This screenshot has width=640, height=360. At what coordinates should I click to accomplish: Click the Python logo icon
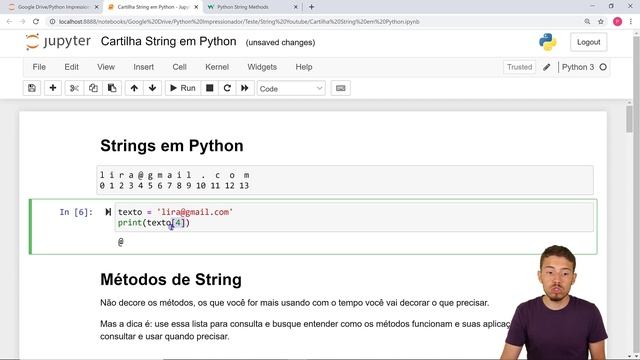coord(547,42)
